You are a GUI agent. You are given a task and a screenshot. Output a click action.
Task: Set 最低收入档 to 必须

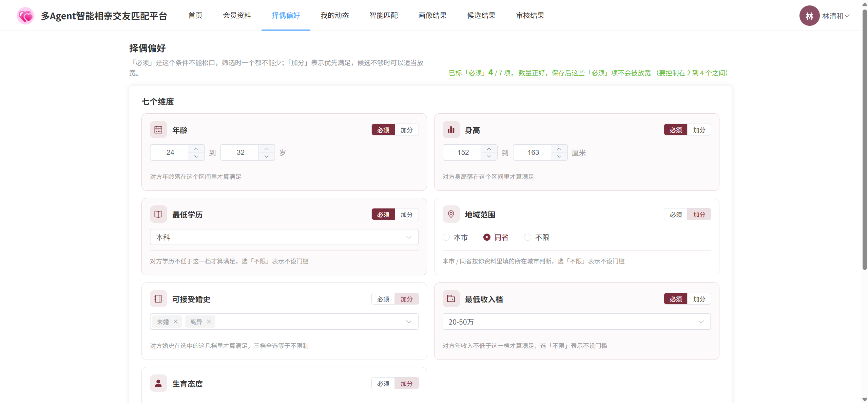[x=676, y=299]
